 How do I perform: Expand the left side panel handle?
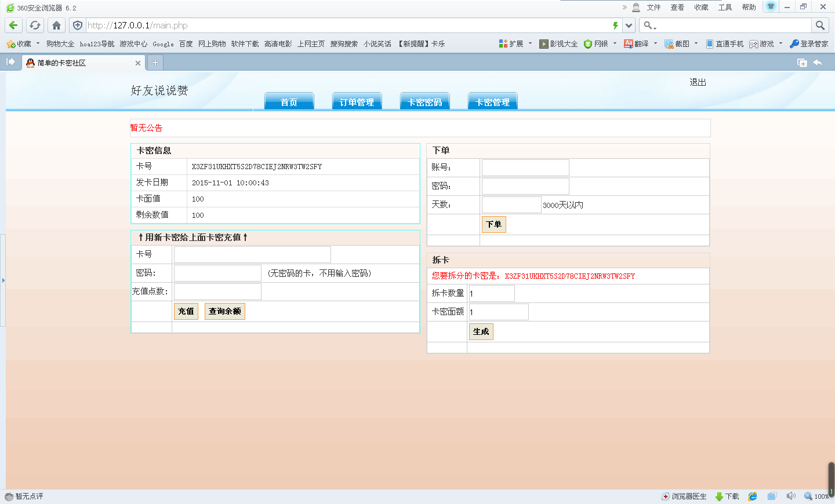click(x=3, y=280)
